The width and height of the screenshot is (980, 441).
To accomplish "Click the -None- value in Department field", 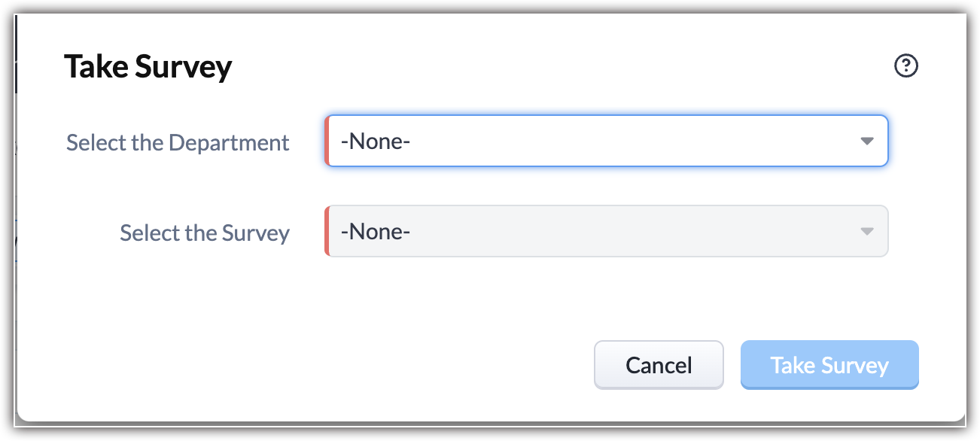I will tap(375, 141).
